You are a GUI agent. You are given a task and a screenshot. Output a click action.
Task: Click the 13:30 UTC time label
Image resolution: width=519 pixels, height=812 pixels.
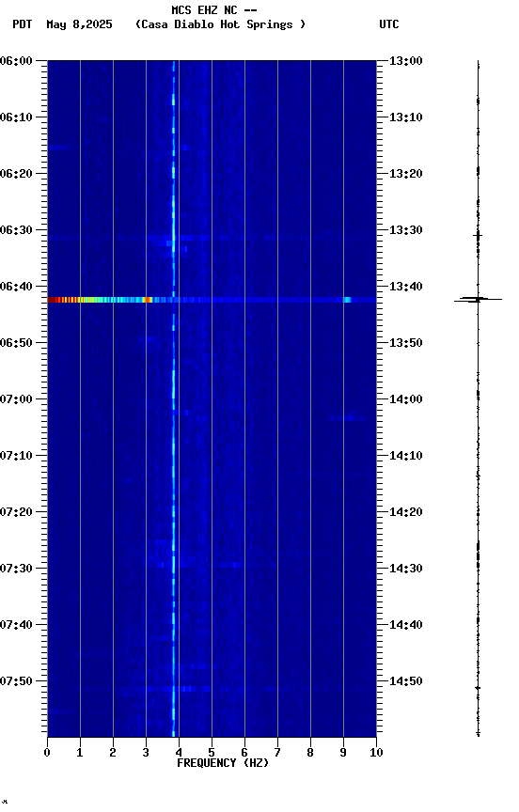click(406, 230)
